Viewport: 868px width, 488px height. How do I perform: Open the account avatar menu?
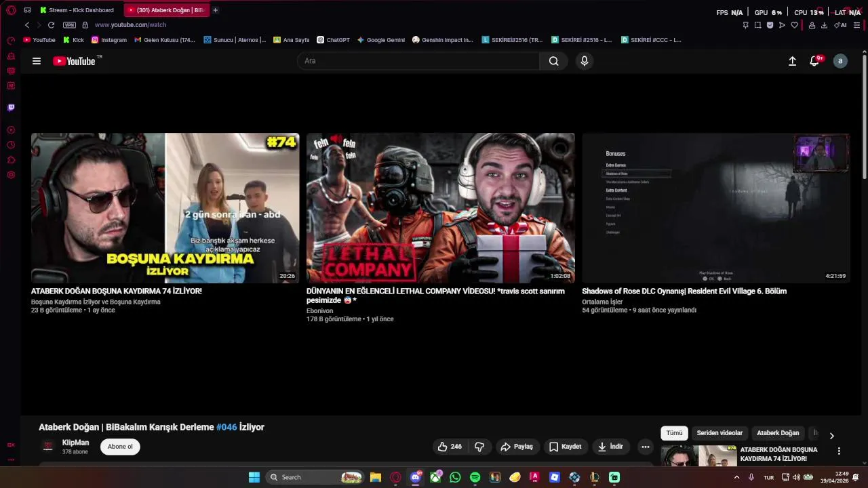[840, 61]
